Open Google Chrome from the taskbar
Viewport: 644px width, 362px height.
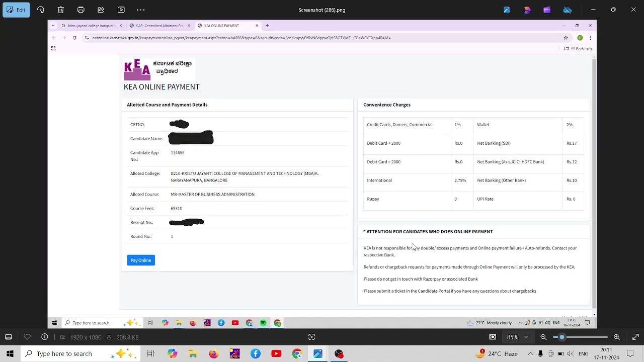pyautogui.click(x=297, y=354)
